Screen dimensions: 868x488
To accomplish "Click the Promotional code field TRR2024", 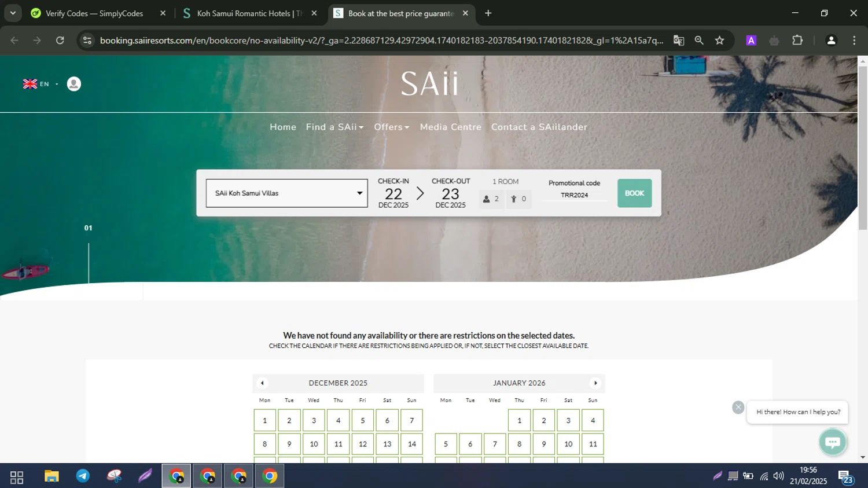I will pos(575,195).
